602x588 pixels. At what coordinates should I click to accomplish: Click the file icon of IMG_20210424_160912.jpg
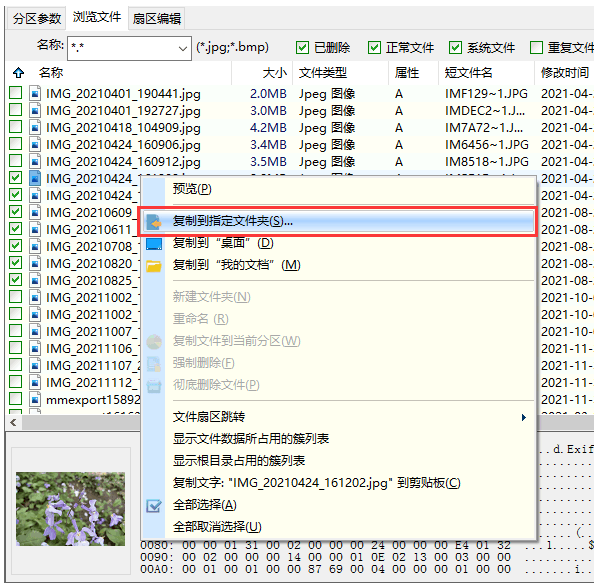pos(35,161)
